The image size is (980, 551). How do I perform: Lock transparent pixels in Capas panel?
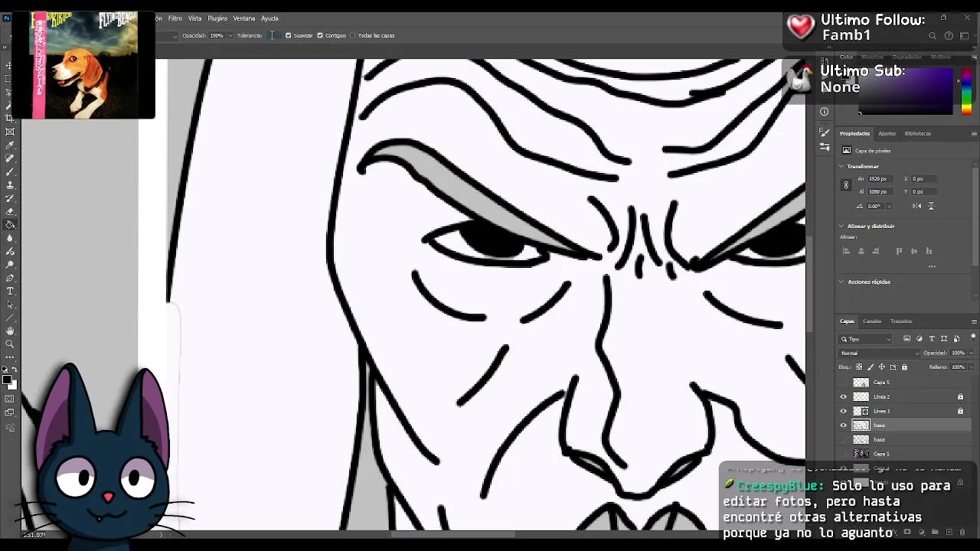point(859,367)
